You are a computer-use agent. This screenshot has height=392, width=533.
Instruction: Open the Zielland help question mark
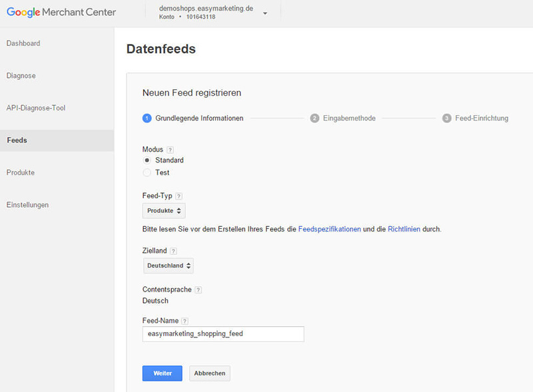173,251
